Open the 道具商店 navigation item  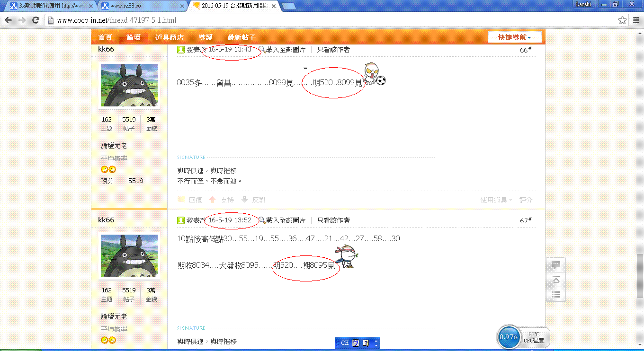click(x=170, y=37)
